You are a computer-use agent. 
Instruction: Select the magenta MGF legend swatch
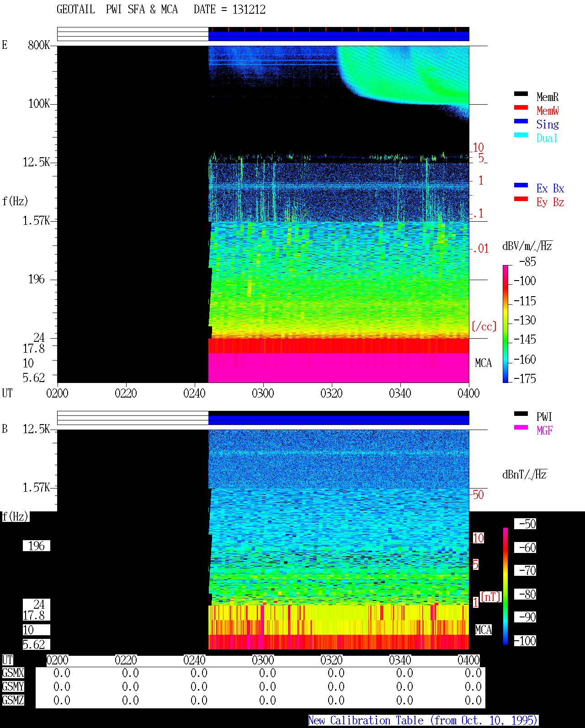coord(521,428)
